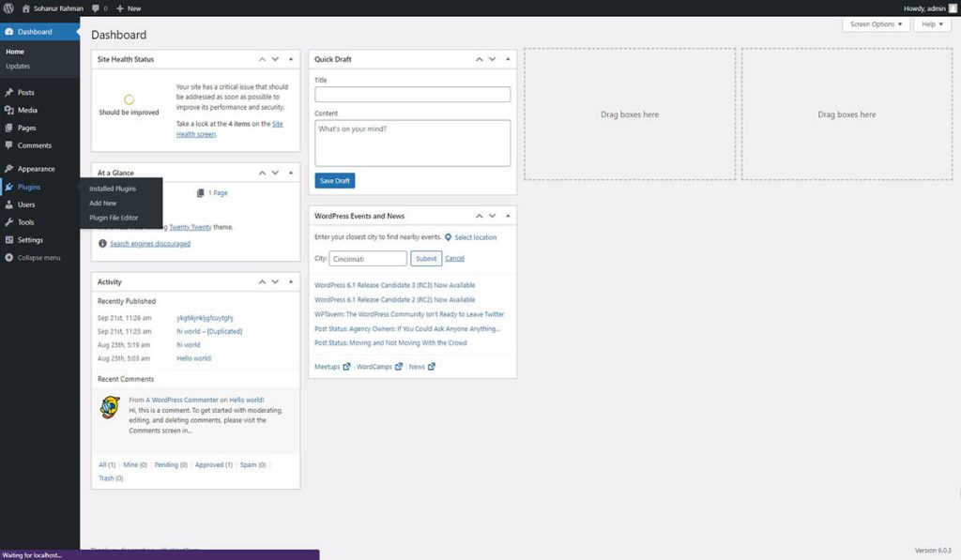Screen dimensions: 961x560
Task: Click the WordPress Commenter avatar
Action: click(x=110, y=407)
